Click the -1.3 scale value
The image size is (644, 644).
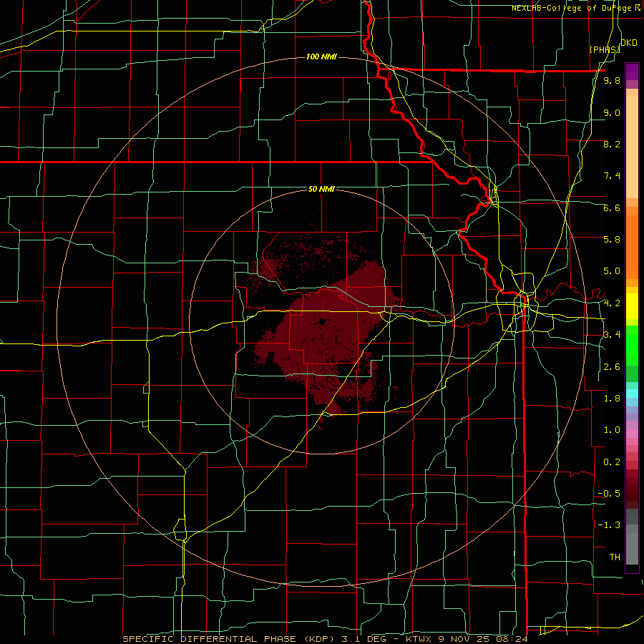click(x=609, y=525)
